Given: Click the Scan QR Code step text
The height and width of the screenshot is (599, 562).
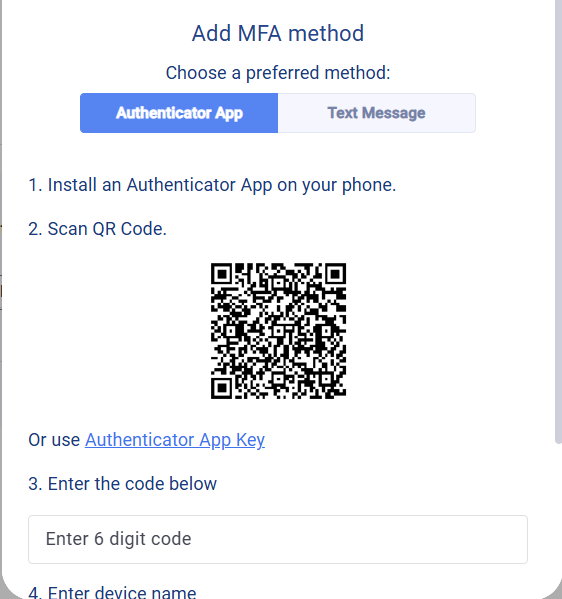Looking at the screenshot, I should 97,229.
